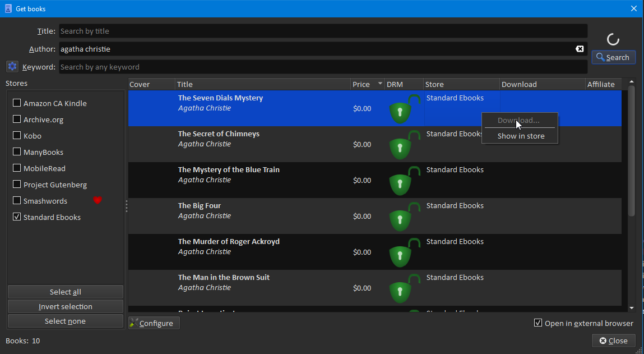Check the ManyBooks store
644x354 pixels.
17,151
